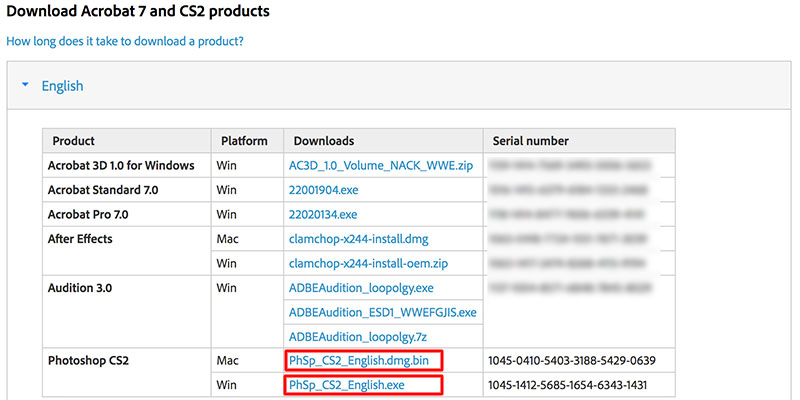Select the 'Photoshop CS2' product cell
800x400 pixels.
127,373
